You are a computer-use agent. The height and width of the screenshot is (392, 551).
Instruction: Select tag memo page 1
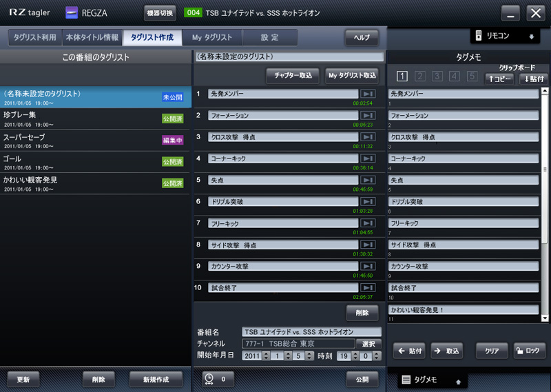point(402,76)
